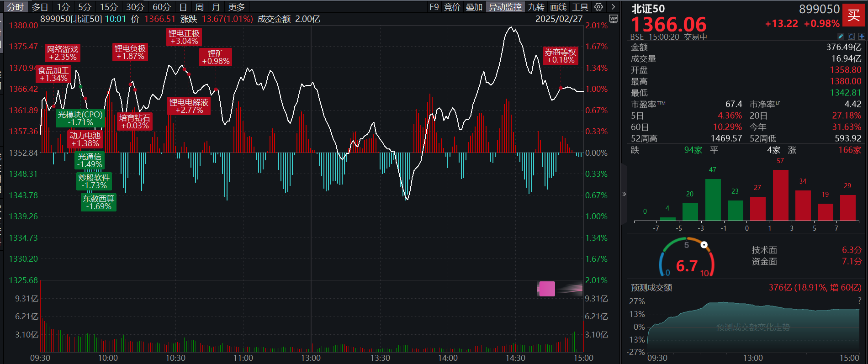Select 1分 one-minute period
Image resolution: width=868 pixels, height=364 pixels.
64,7
